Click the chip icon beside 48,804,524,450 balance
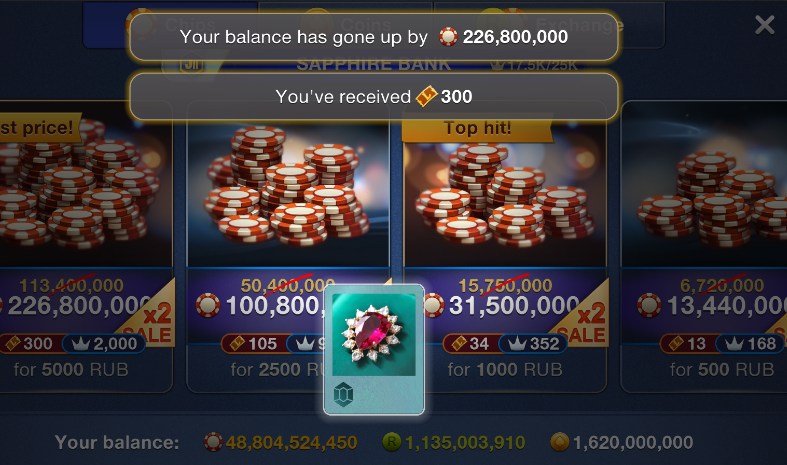Image resolution: width=787 pixels, height=465 pixels. [213, 442]
